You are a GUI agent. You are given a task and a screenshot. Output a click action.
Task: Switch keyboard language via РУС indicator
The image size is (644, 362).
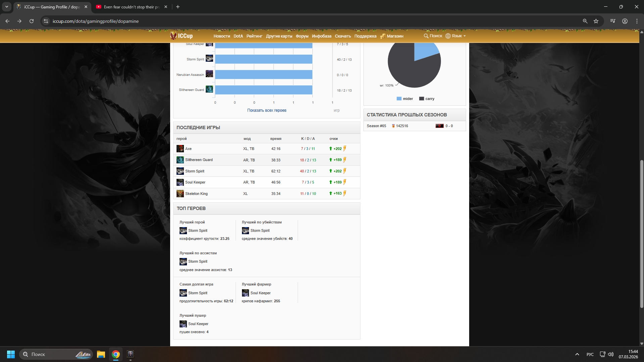click(x=590, y=354)
